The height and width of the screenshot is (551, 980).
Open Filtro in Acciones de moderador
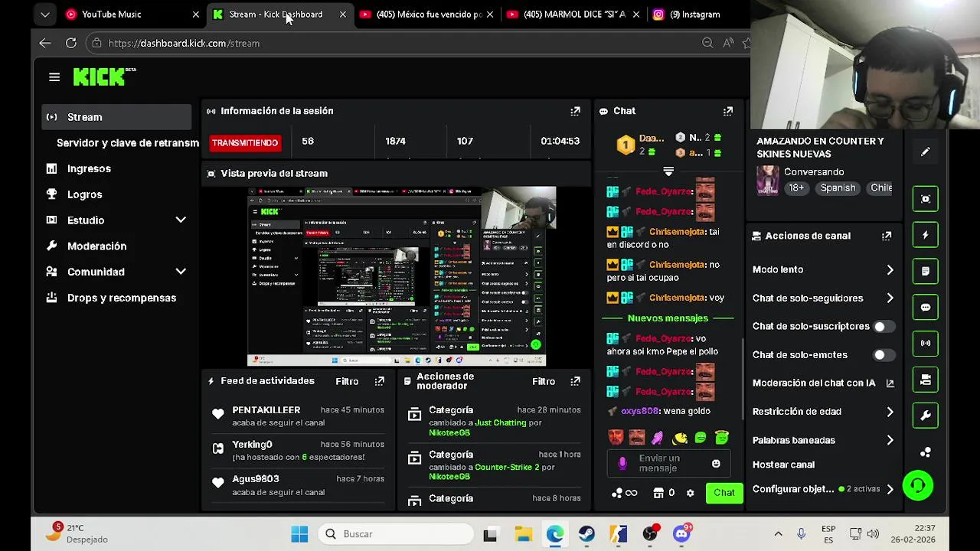click(544, 381)
